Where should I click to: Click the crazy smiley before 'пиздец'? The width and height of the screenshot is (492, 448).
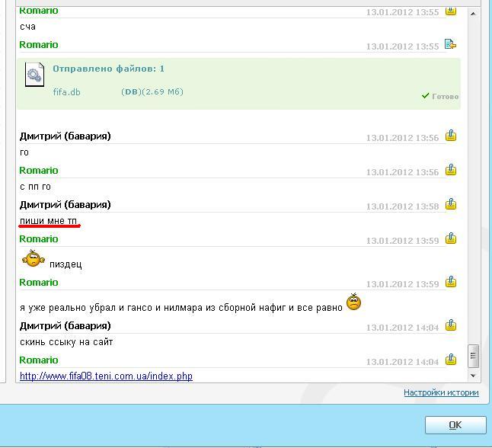pos(34,258)
